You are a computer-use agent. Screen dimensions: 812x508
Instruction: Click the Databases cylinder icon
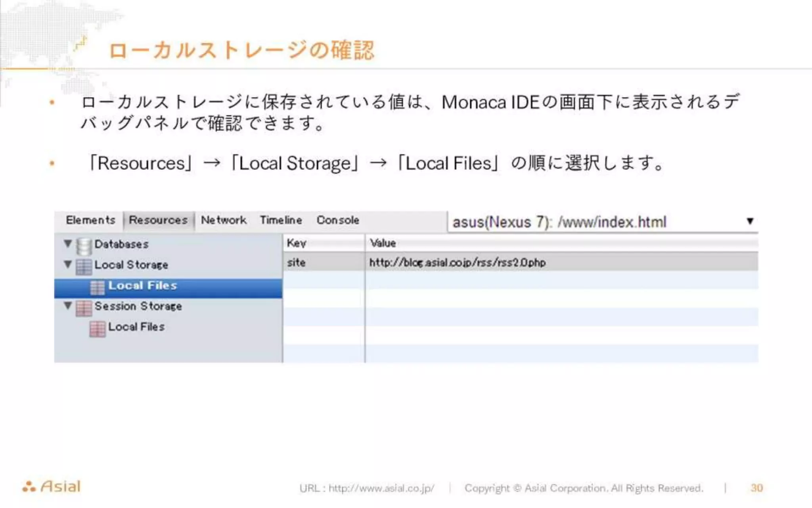click(x=84, y=246)
